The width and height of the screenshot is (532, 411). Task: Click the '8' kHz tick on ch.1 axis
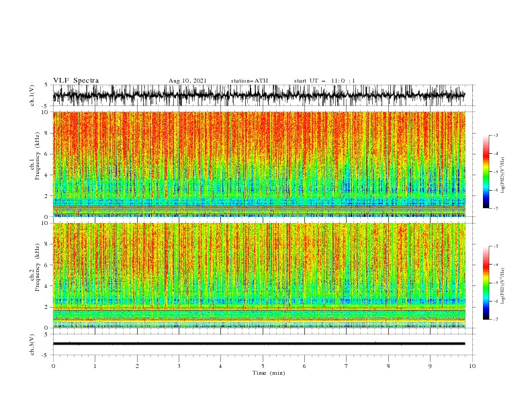click(x=47, y=133)
